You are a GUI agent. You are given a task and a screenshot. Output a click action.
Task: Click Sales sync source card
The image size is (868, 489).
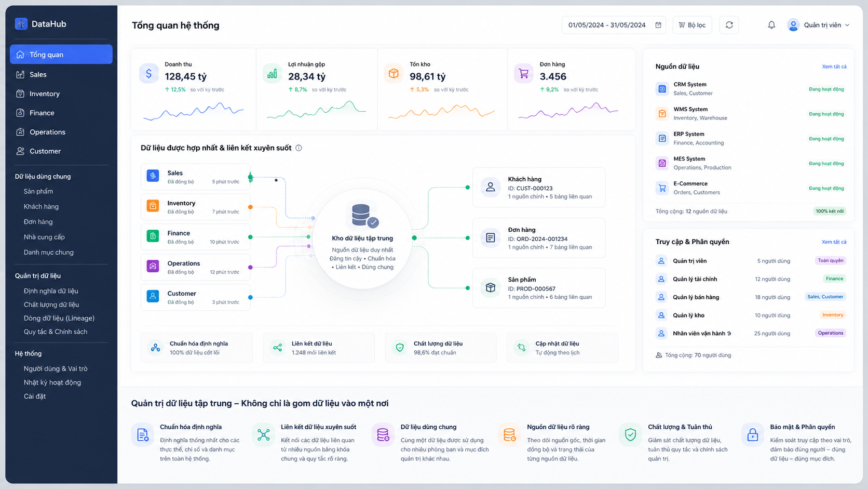196,177
